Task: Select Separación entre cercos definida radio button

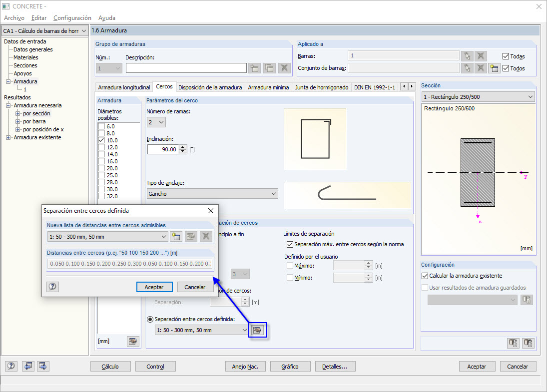Action: coord(150,319)
